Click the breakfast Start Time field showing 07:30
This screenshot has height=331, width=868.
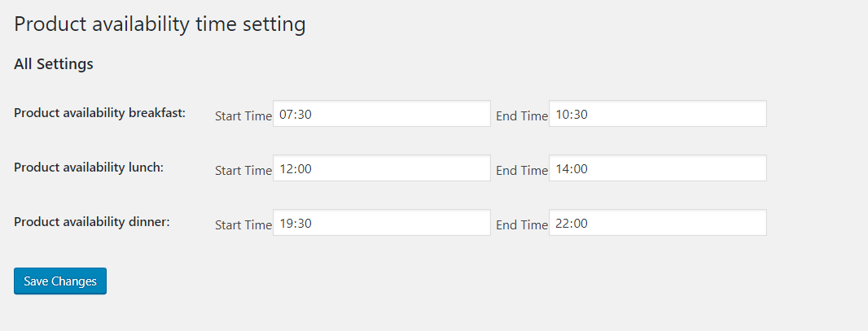click(x=382, y=113)
